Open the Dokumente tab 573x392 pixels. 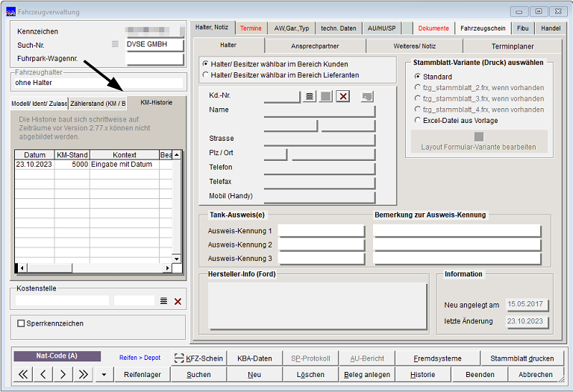click(x=433, y=28)
